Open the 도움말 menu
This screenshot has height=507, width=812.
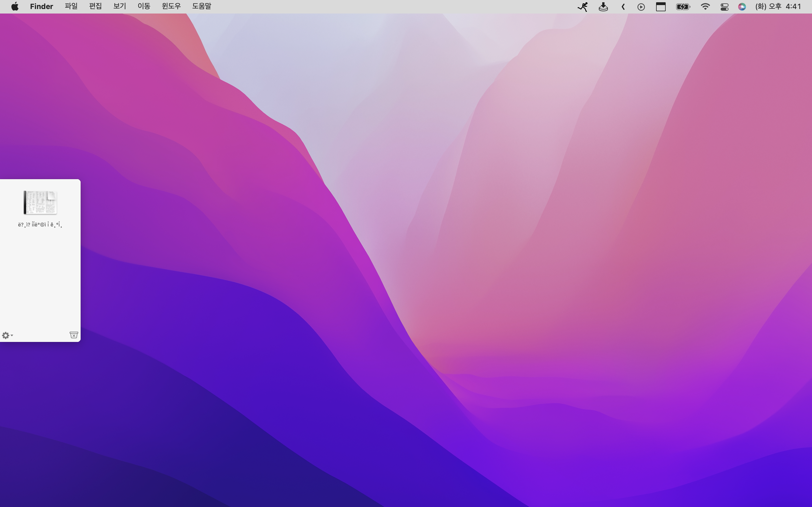[201, 6]
